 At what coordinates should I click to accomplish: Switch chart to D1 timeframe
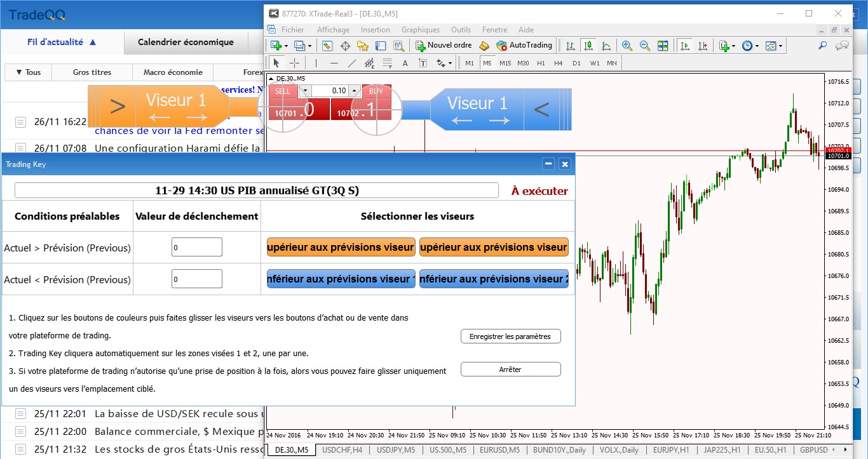[576, 63]
